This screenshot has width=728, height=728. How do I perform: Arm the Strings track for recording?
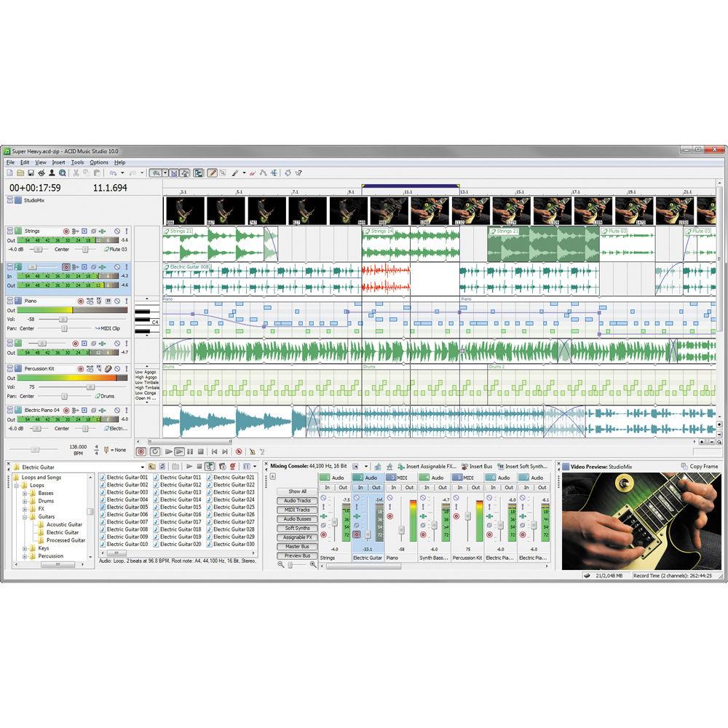pos(67,231)
